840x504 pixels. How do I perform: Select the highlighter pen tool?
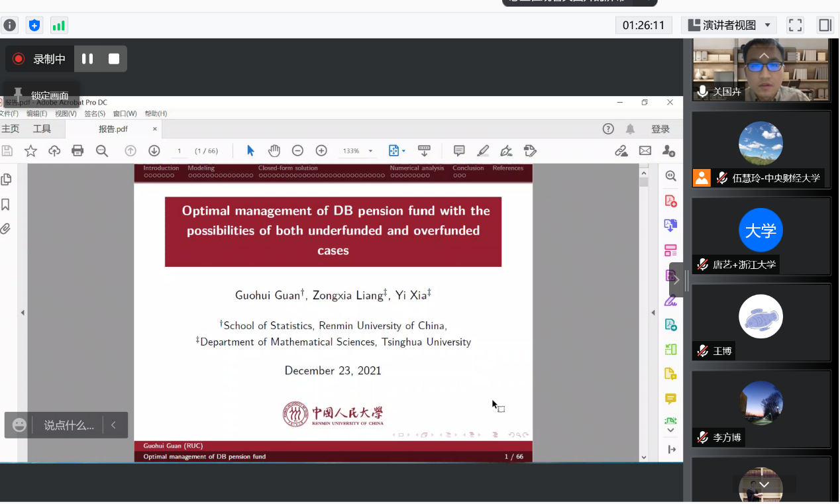483,151
